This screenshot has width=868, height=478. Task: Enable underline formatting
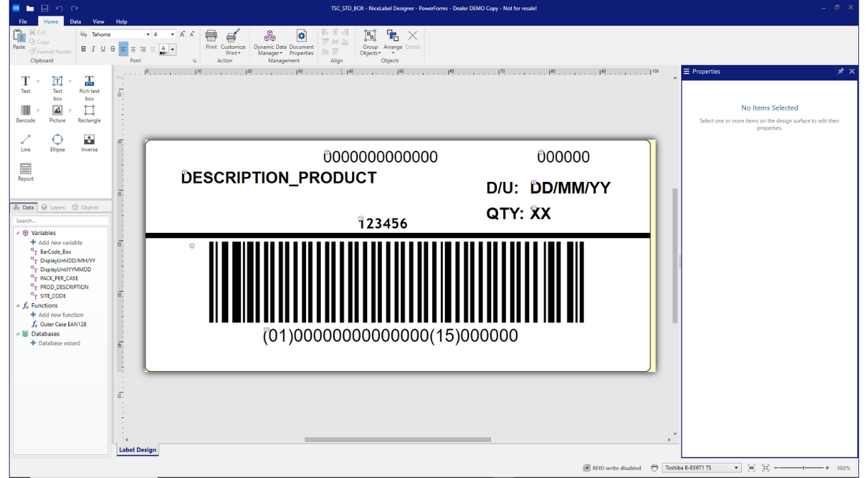[103, 49]
